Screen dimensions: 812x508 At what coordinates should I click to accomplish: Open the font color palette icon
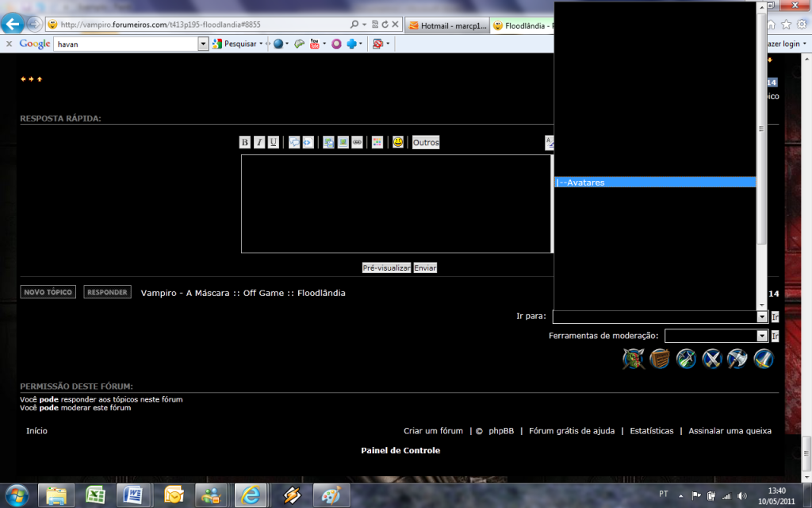[377, 142]
